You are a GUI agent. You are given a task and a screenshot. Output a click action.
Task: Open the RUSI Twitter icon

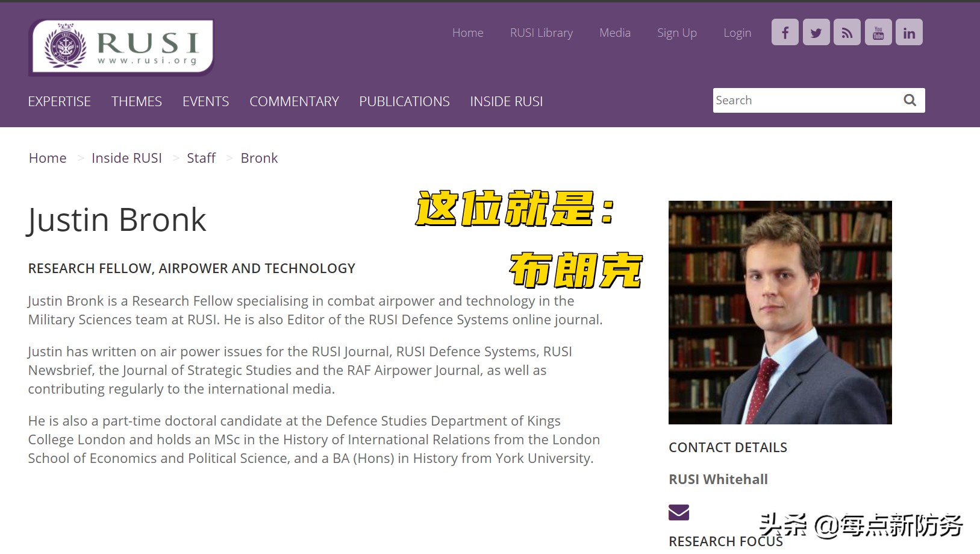point(816,32)
